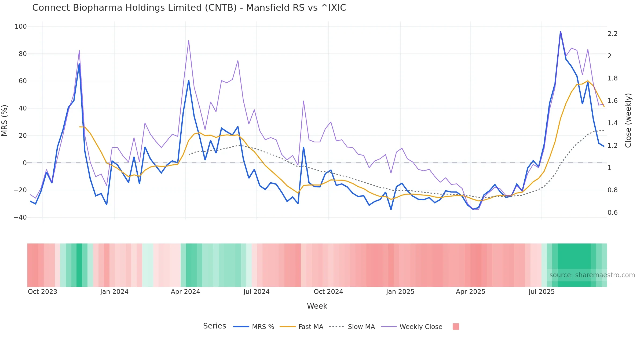Click the 'source: sharemaestro.com' text
The height and width of the screenshot is (362, 644).
(592, 275)
